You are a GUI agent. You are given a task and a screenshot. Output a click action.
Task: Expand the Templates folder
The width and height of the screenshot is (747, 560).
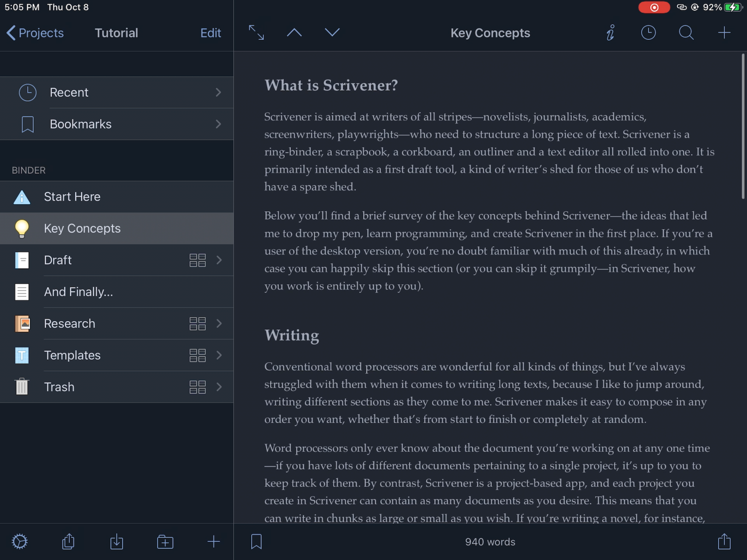pyautogui.click(x=218, y=355)
